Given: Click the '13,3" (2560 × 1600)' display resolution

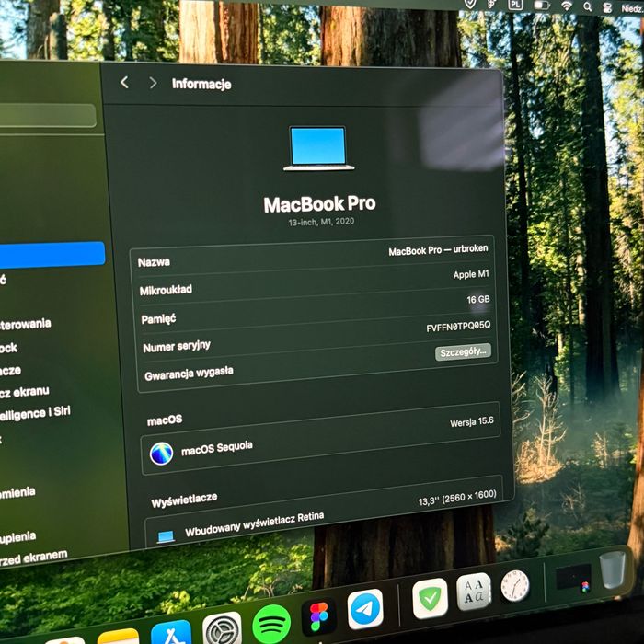Looking at the screenshot, I should tap(457, 498).
